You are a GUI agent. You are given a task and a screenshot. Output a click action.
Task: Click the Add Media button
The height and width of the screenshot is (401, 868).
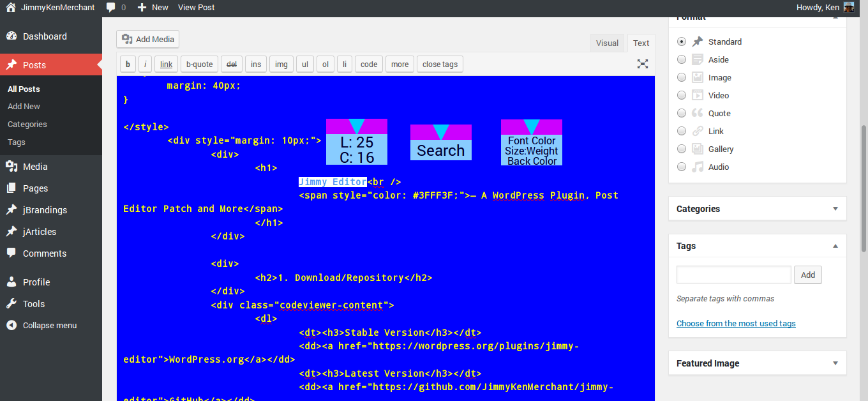[147, 39]
